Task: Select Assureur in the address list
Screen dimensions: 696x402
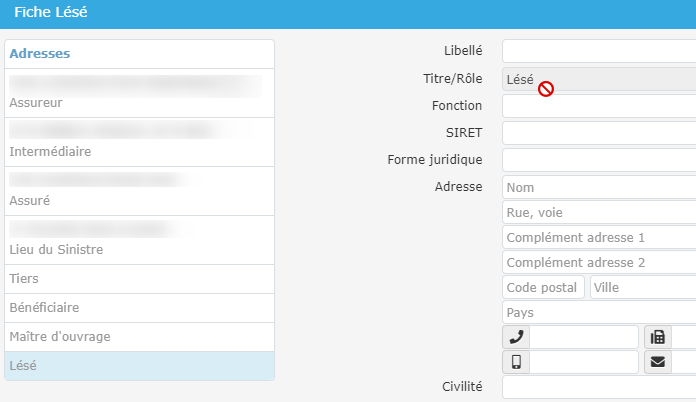Action: (x=139, y=93)
